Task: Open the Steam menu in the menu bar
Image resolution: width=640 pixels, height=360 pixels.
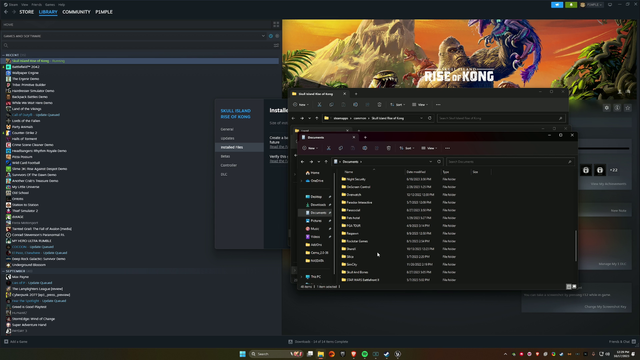Action: pos(11,4)
